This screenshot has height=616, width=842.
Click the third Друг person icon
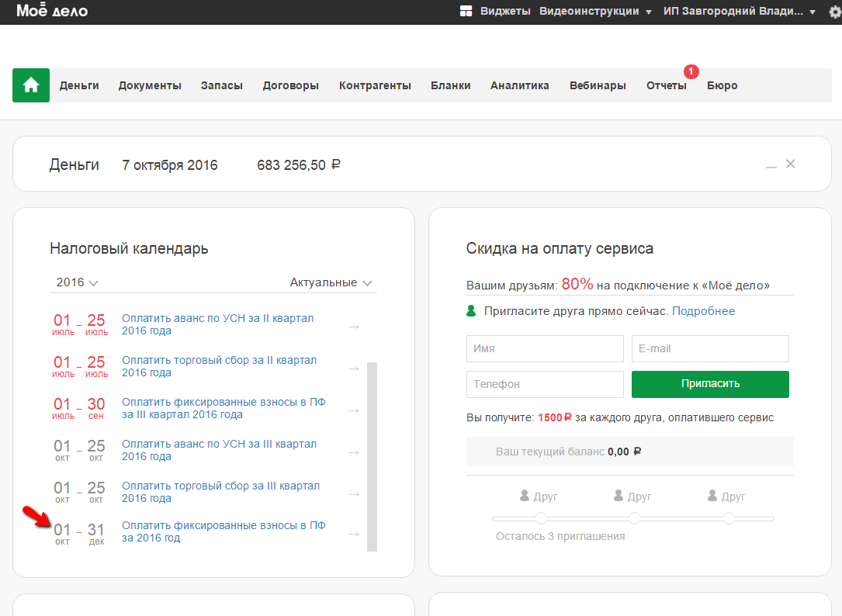[712, 495]
